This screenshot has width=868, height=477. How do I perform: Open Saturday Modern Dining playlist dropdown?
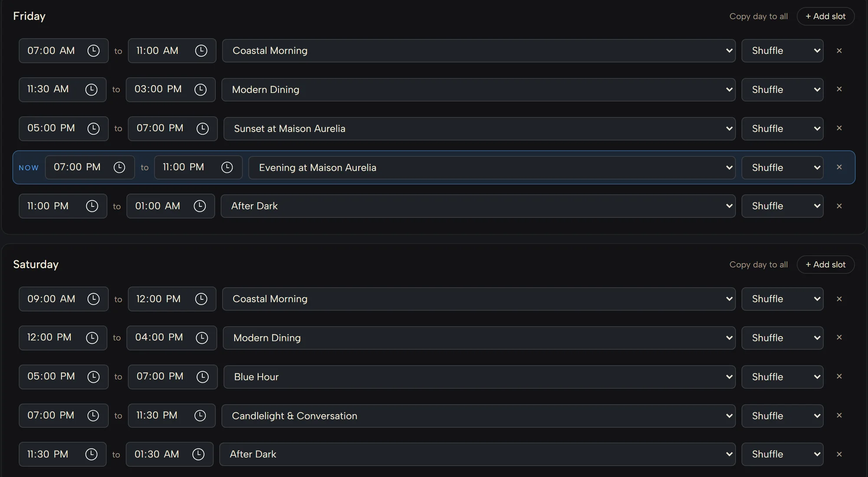479,338
